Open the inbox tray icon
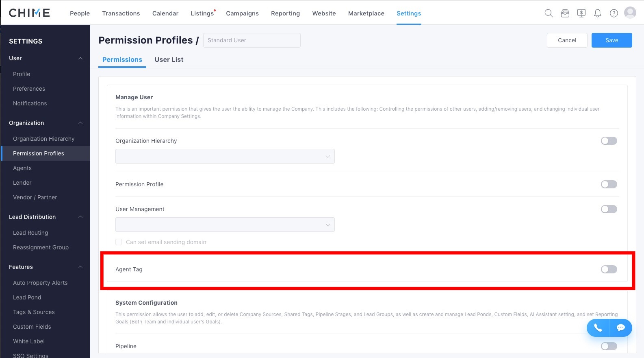Viewport: 644px width, 358px height. point(565,13)
